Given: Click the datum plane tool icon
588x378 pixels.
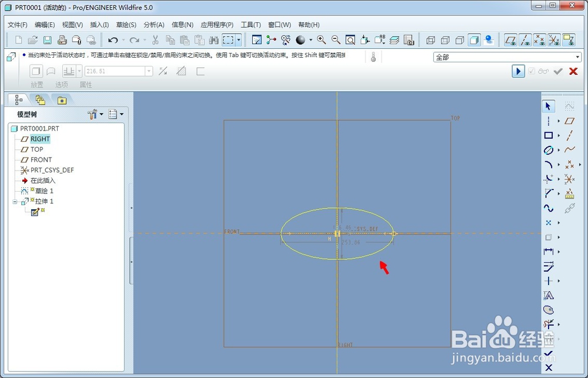Looking at the screenshot, I should (570, 121).
